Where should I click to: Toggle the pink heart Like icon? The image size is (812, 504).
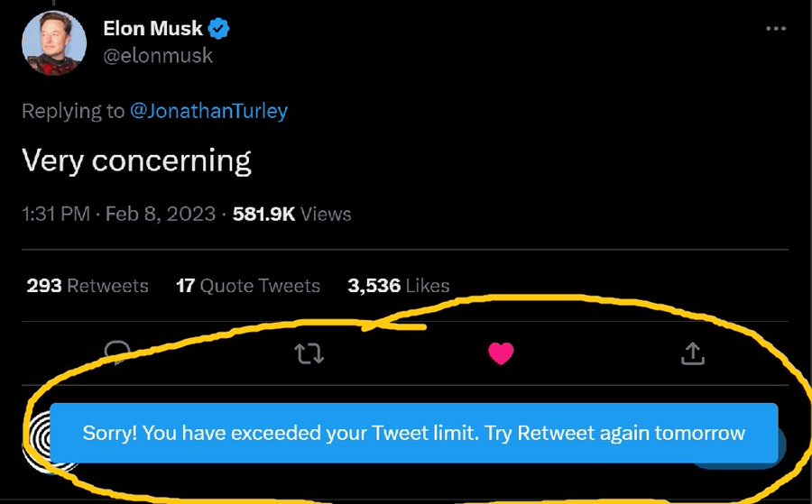[x=501, y=354]
